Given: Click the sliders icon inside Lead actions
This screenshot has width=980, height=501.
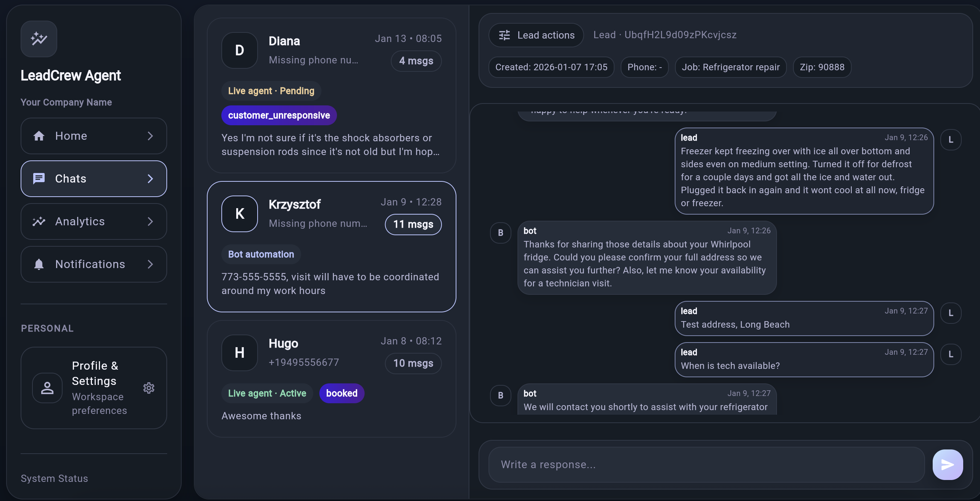Looking at the screenshot, I should [x=504, y=35].
